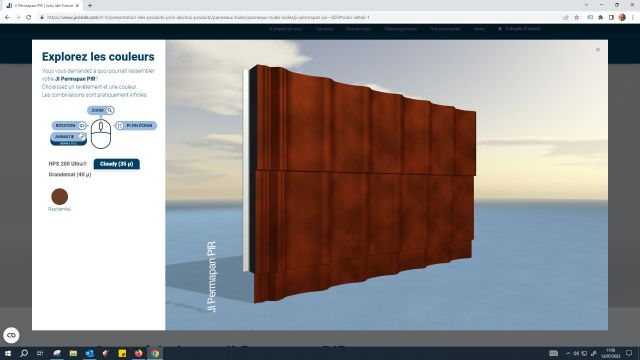Select the HPS 200 Ultra coating
Screen dimensions: 640x360
coord(68,164)
